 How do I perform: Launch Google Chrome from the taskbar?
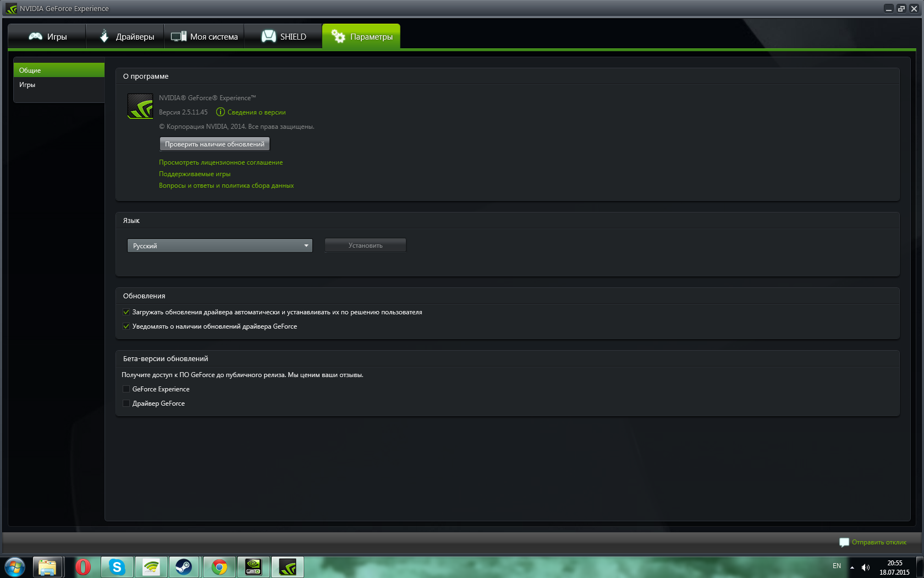tap(219, 567)
